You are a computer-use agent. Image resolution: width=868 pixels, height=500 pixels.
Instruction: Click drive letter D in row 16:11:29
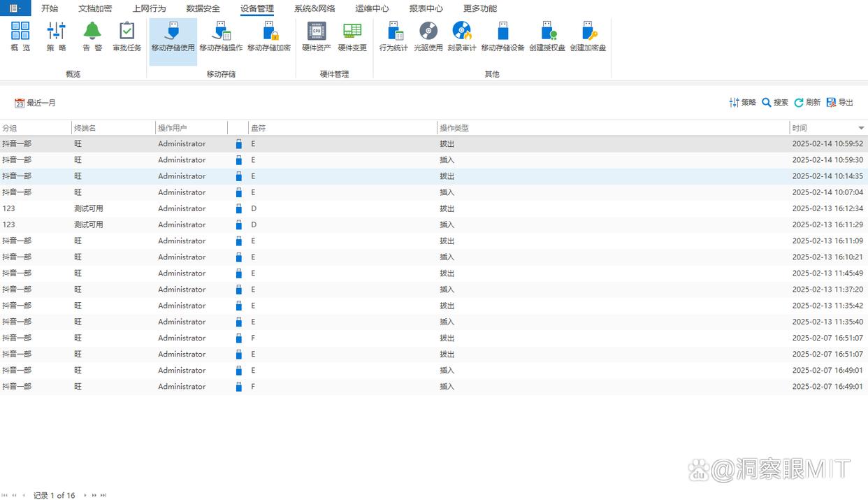(254, 224)
